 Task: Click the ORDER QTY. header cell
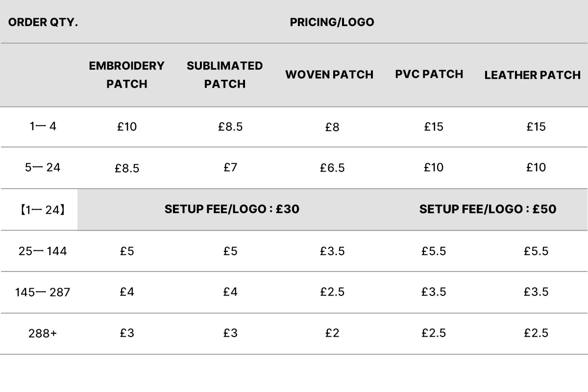pyautogui.click(x=43, y=22)
